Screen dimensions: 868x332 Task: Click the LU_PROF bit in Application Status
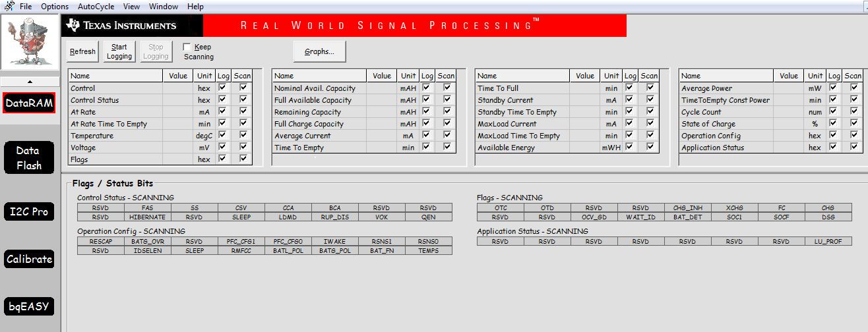(x=828, y=242)
